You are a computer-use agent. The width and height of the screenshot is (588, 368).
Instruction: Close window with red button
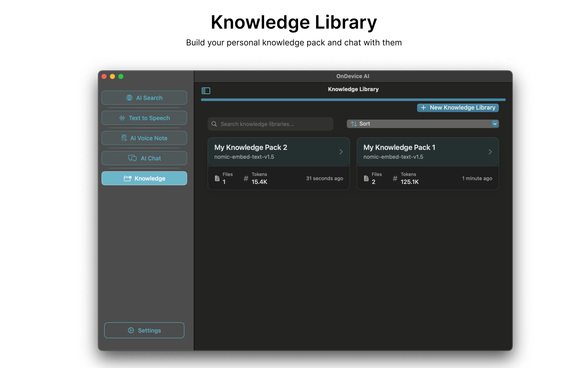click(x=104, y=76)
